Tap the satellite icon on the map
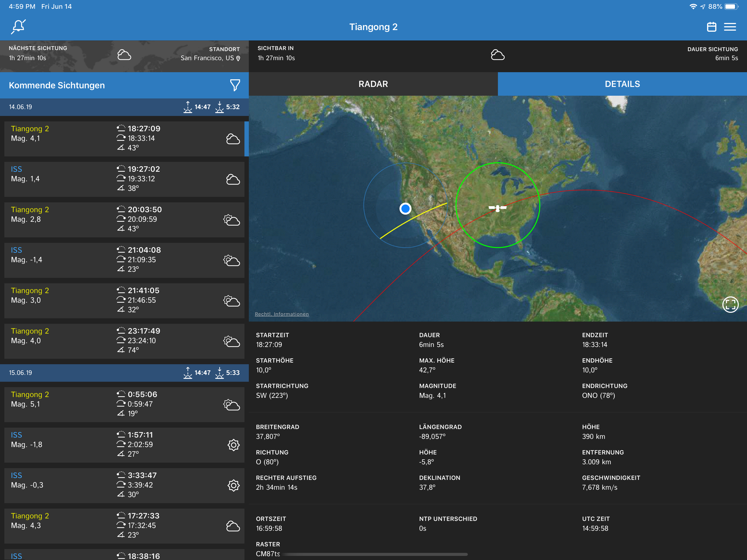The image size is (747, 560). 497,208
